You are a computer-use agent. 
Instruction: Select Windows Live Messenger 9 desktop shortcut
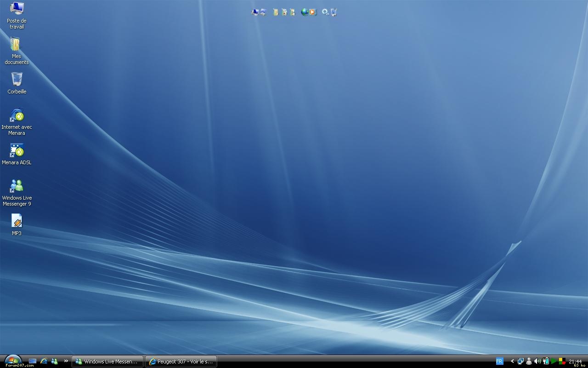[x=17, y=193]
